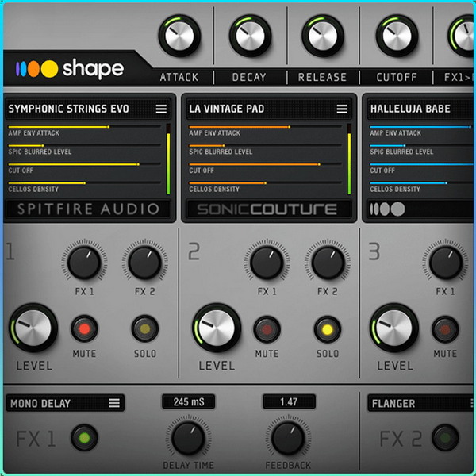Click Symphonic Strings Spic Blurred Level slider
The width and height of the screenshot is (476, 476).
coord(84,145)
